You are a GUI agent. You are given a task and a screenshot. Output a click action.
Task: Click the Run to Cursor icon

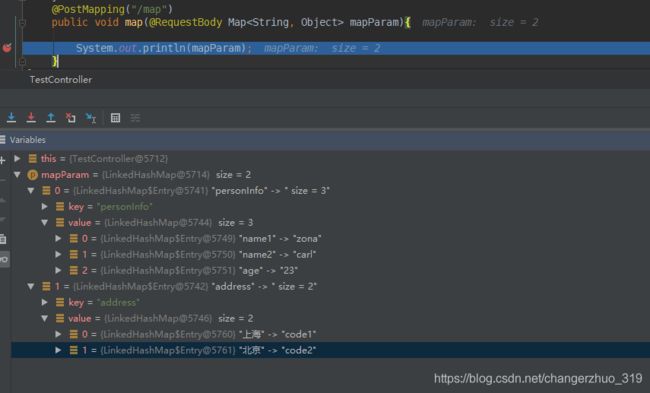(90, 118)
